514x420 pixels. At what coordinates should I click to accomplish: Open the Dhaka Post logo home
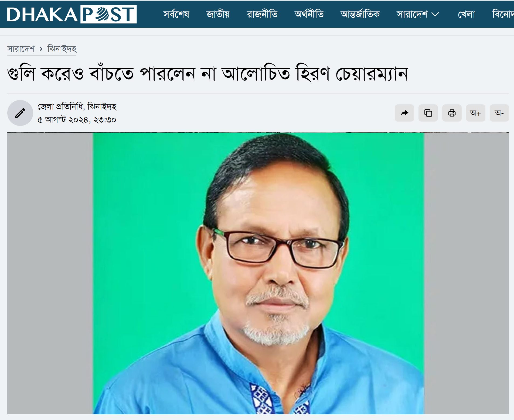(72, 14)
